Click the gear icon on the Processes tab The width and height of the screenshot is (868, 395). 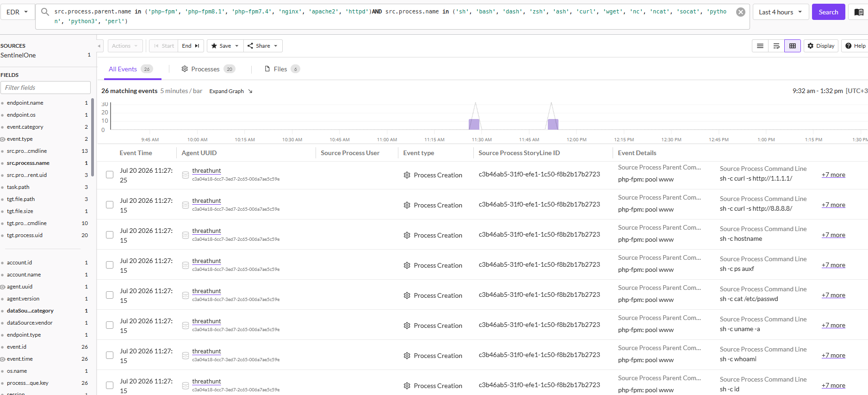click(x=185, y=69)
